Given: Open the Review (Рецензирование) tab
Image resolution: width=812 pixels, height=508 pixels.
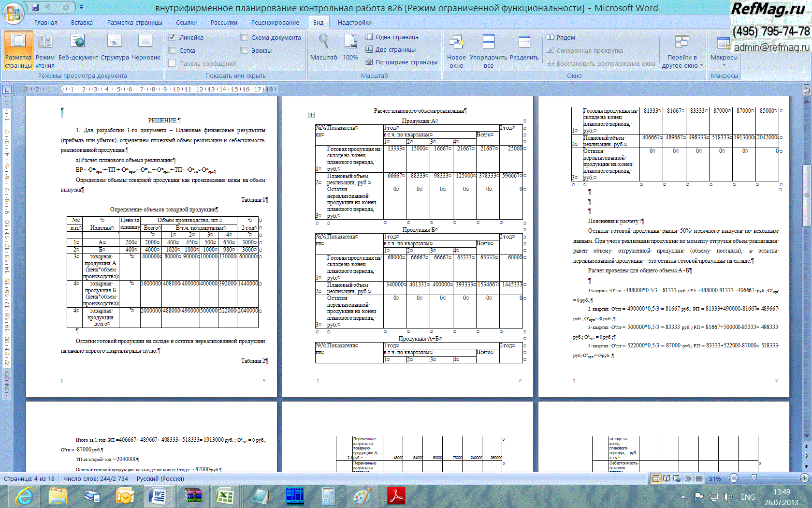Looking at the screenshot, I should tap(275, 23).
